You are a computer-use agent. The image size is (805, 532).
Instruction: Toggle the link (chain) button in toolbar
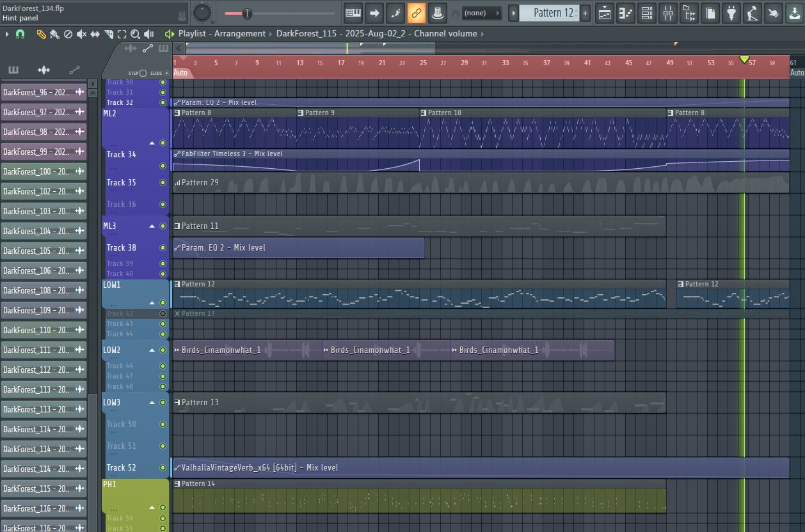click(416, 12)
